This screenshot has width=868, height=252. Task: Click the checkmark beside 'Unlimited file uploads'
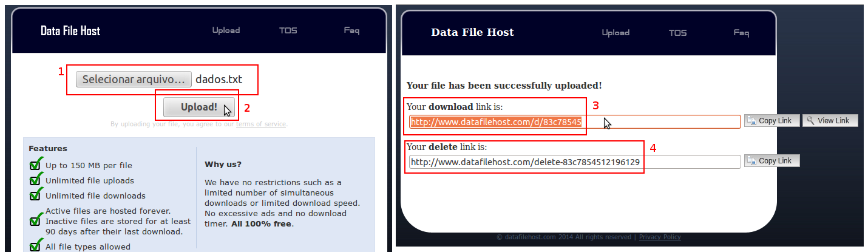(36, 180)
